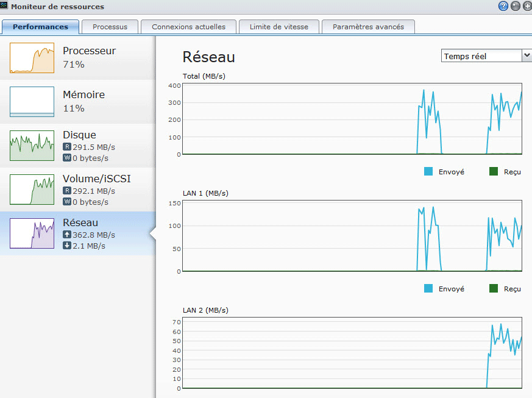Click inside the Total (MB/s) chart
Viewport: 532px width, 398px height.
(352, 119)
